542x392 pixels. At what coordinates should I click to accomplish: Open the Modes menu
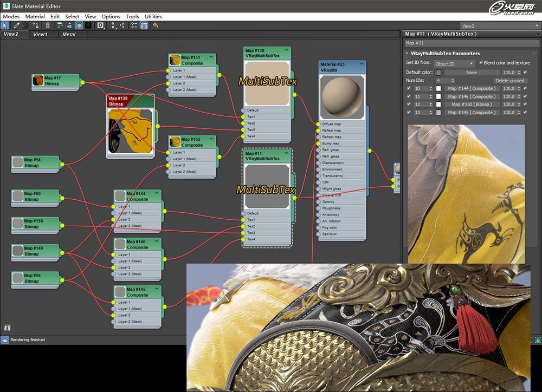coord(11,17)
